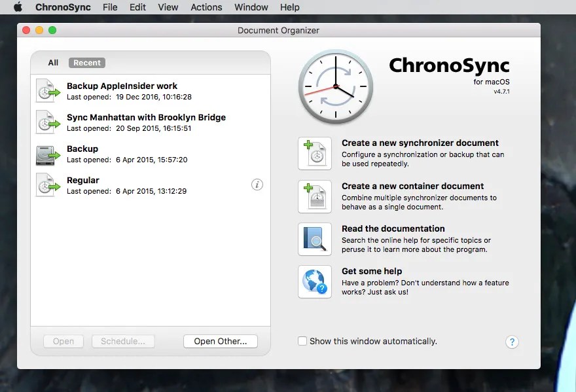The height and width of the screenshot is (392, 576).
Task: Open the Apple menu
Action: (18, 7)
